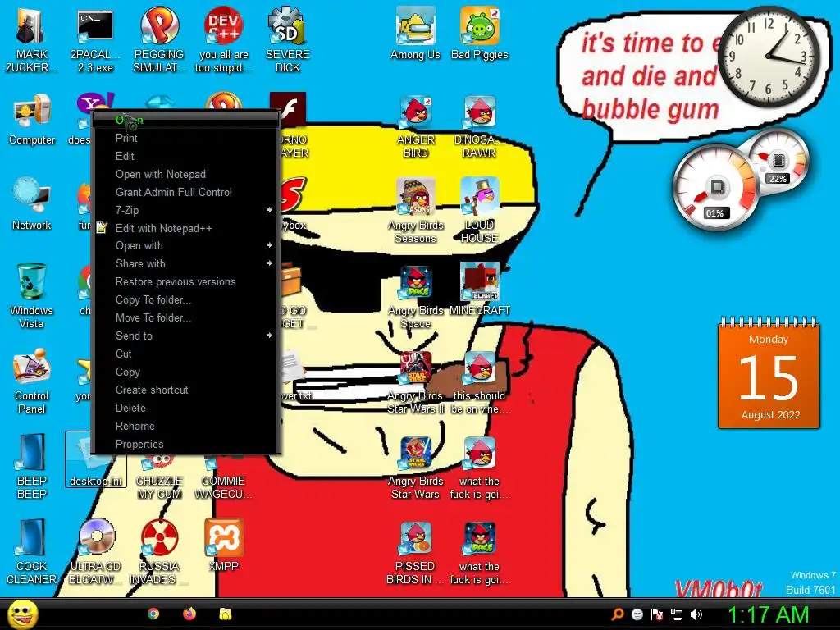Select the 2PACAL 2.3.exe icon
Viewport: 840px width, 630px height.
click(x=95, y=40)
